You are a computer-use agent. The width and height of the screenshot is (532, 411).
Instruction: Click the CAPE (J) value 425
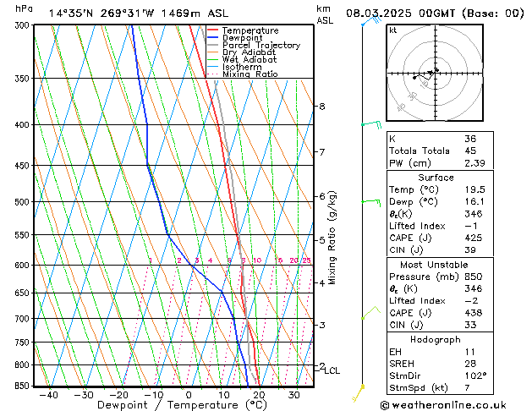click(472, 238)
